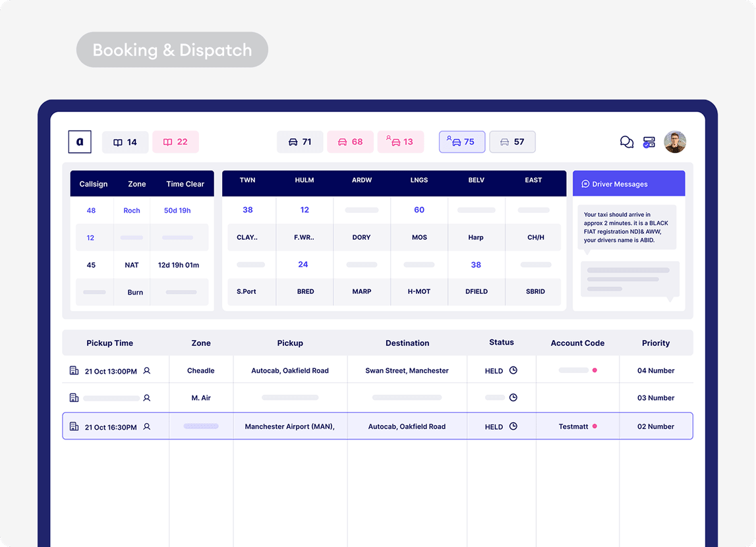Click the clock icon in Cheadle row
This screenshot has width=756, height=547.
coord(513,370)
